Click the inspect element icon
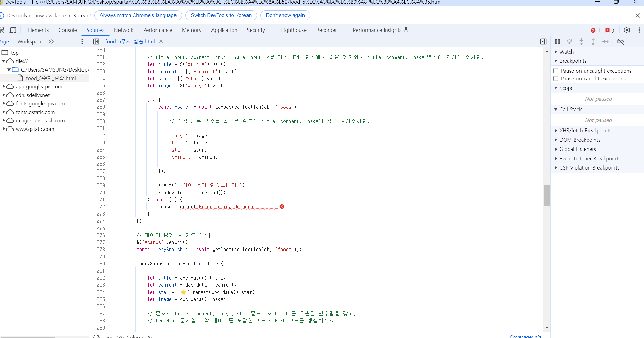 pos(2,30)
